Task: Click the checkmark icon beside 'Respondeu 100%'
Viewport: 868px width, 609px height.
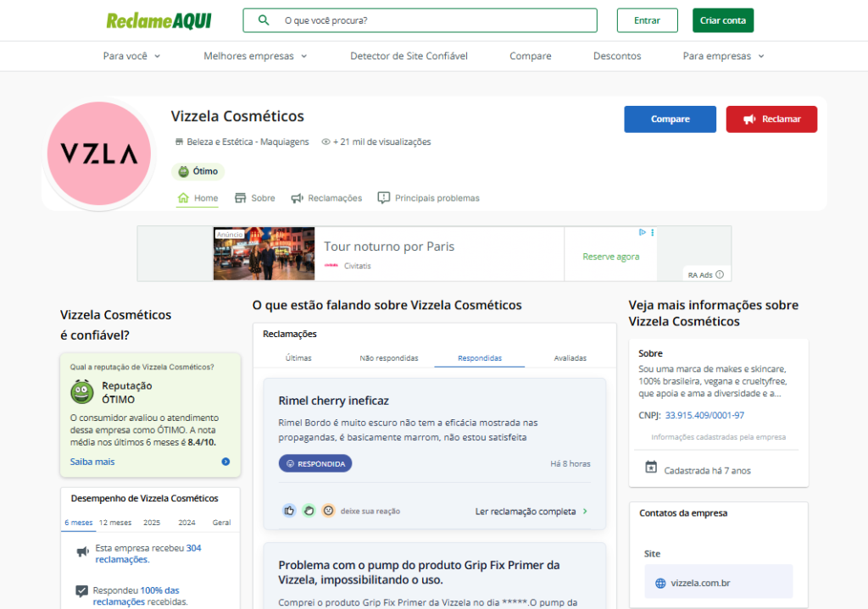Action: click(81, 591)
